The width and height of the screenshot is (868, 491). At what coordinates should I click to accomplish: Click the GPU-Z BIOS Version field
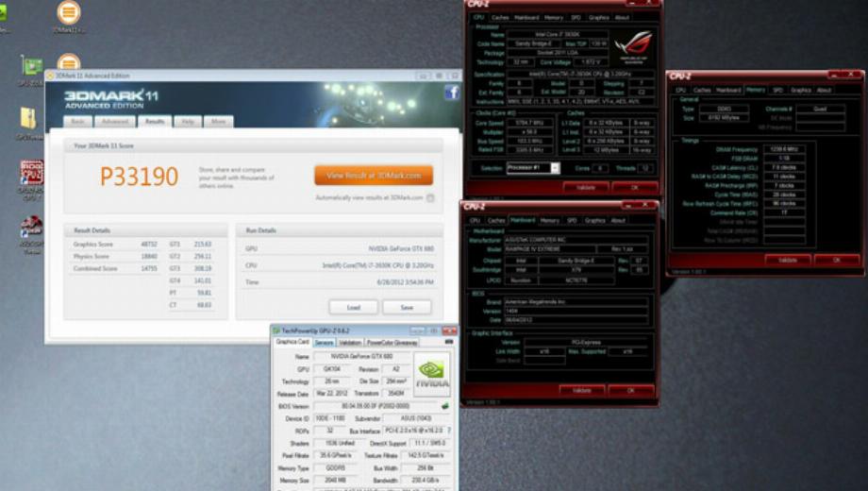tap(376, 406)
